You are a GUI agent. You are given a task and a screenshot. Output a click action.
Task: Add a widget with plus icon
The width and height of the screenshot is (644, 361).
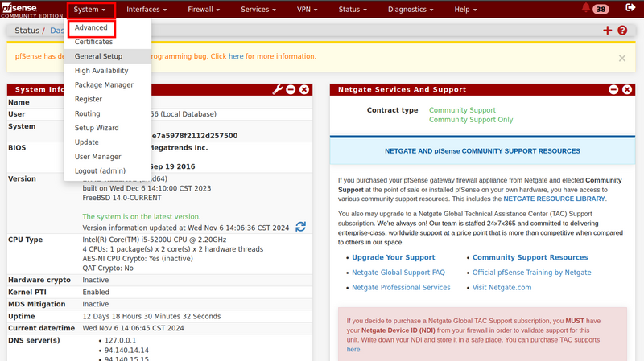608,31
